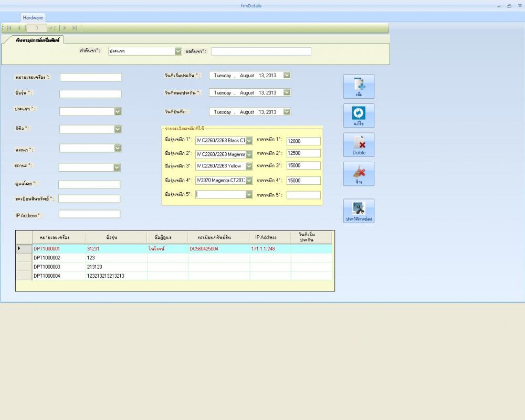Jump to last record in navigator toolbar
The image size is (525, 420).
(75, 28)
